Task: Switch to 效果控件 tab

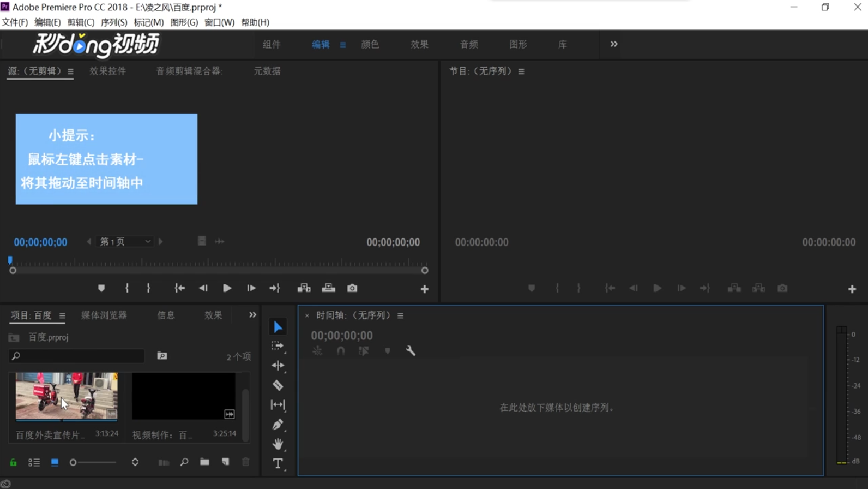Action: (x=107, y=71)
